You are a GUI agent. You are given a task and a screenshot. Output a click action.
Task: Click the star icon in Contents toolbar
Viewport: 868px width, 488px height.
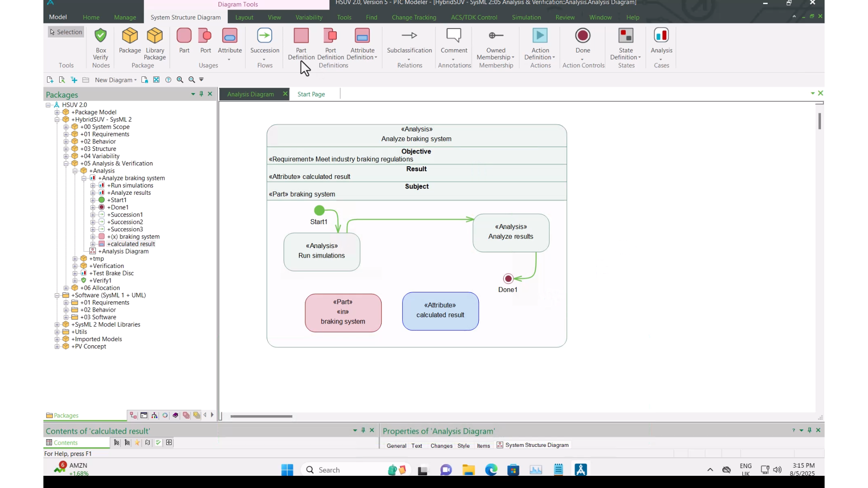(137, 443)
